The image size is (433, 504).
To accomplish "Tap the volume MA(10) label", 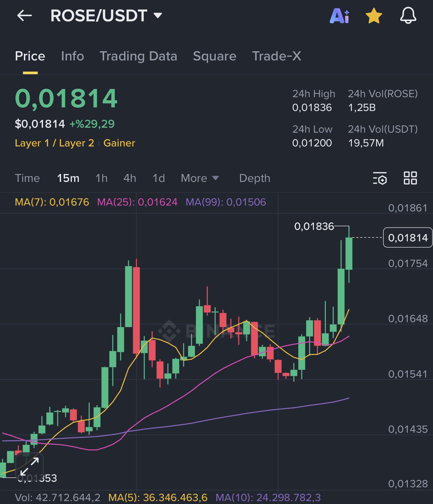I will pos(268,497).
